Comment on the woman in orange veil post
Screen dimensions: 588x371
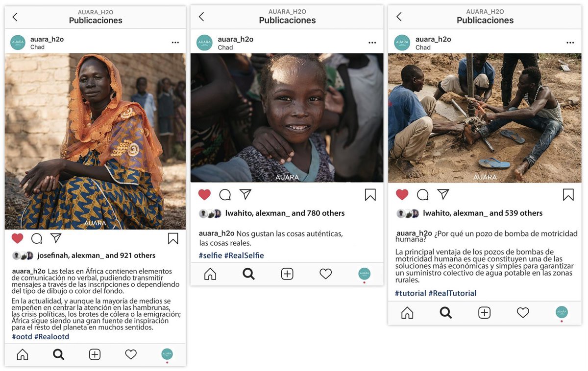point(37,238)
